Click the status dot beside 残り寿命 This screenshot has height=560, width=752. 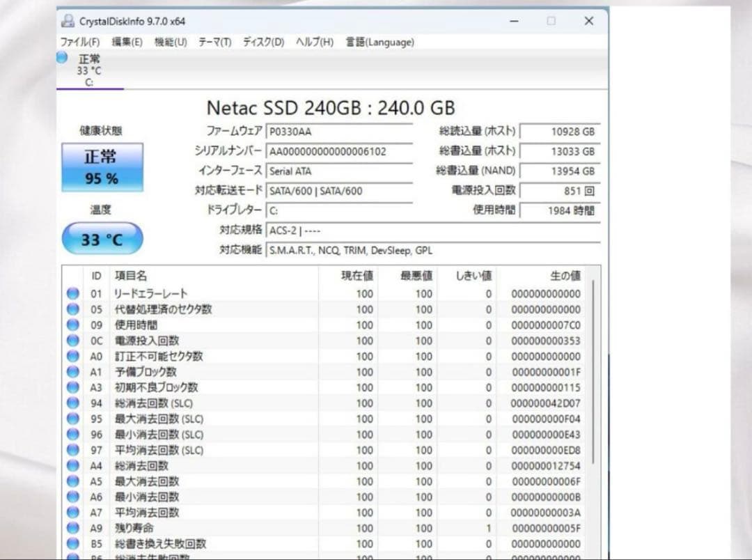coord(72,528)
